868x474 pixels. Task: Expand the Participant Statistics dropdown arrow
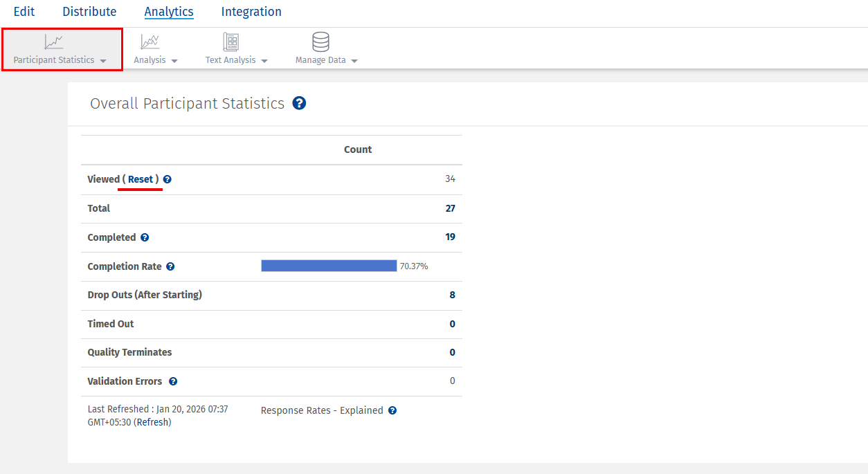point(102,60)
